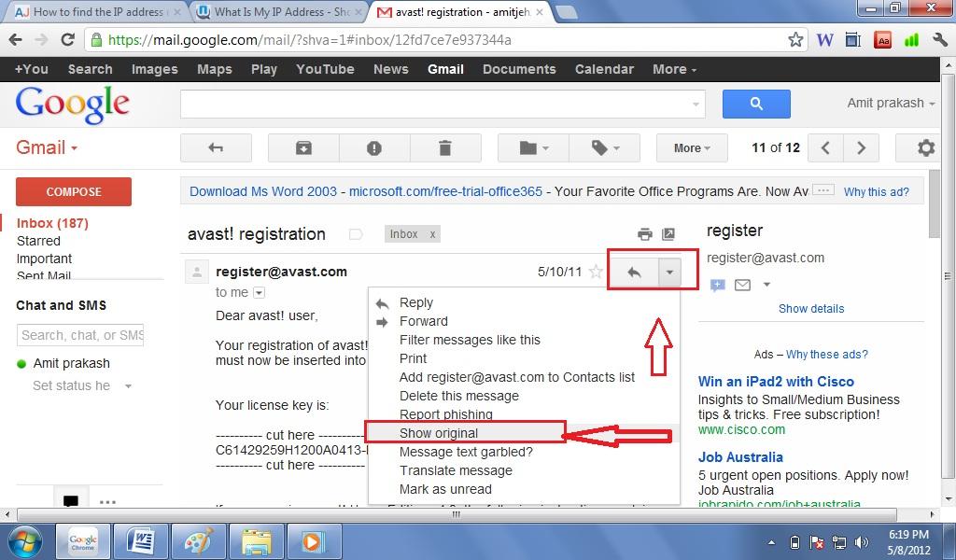The width and height of the screenshot is (956, 560).
Task: Choose Translate message option
Action: tap(456, 470)
